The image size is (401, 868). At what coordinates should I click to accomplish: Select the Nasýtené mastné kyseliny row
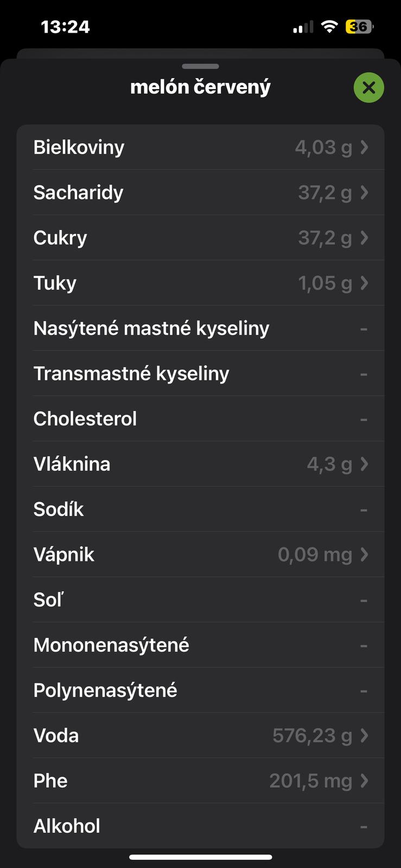point(200,328)
